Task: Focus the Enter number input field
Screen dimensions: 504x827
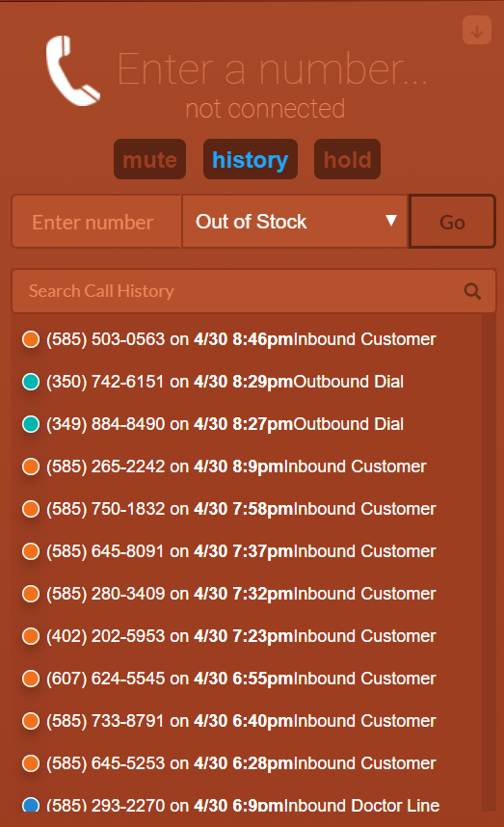Action: 96,222
